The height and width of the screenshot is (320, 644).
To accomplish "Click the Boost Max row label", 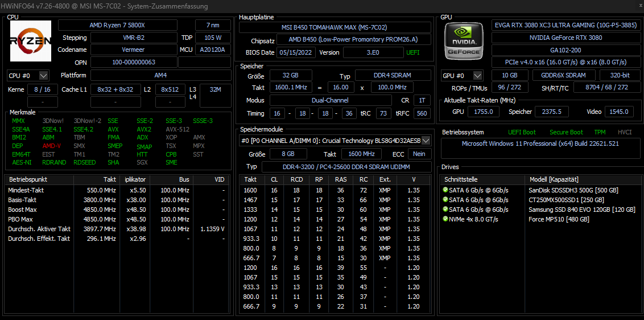I will (x=22, y=210).
